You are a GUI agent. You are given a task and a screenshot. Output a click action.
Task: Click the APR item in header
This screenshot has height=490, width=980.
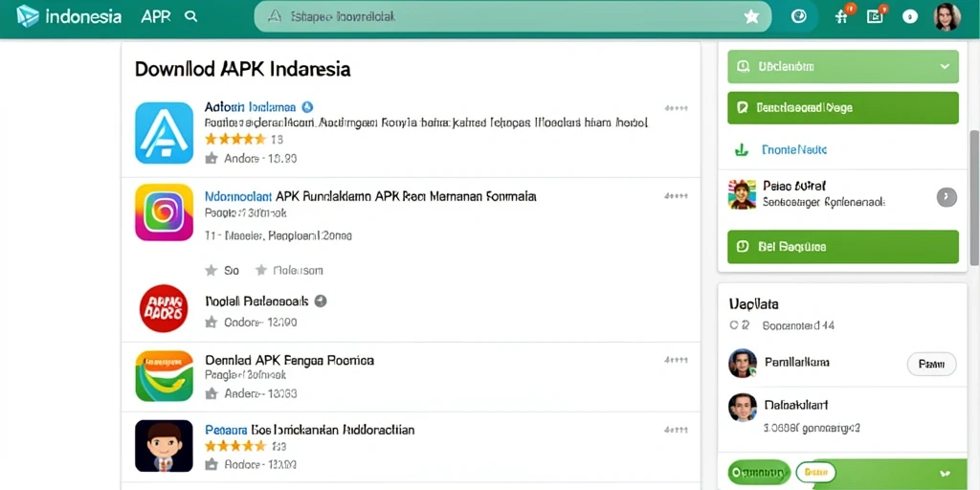[156, 17]
